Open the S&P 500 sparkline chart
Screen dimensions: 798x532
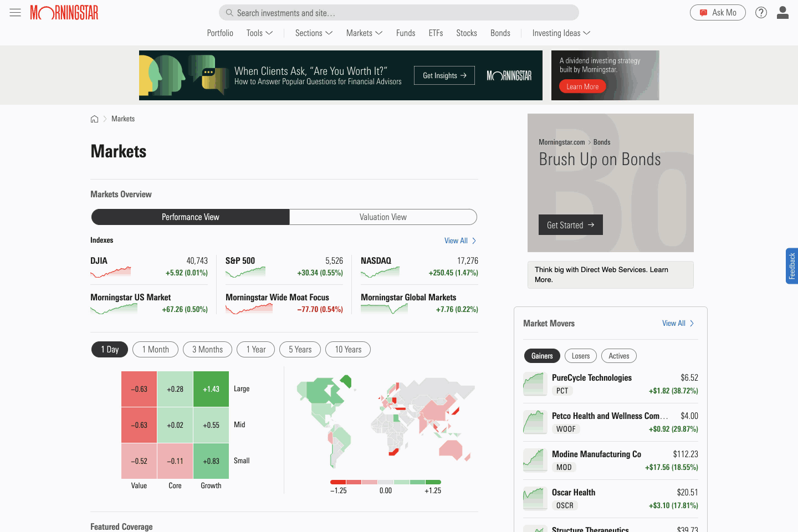click(x=245, y=272)
